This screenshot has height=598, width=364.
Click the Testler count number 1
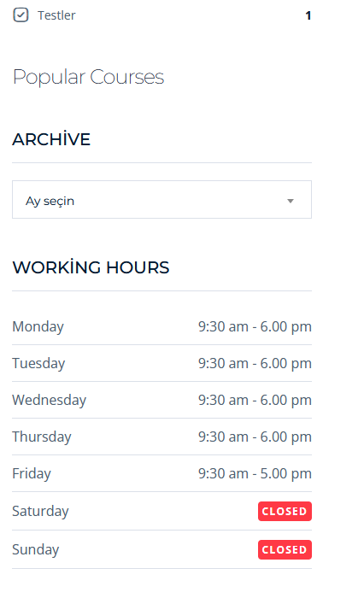[x=308, y=15]
